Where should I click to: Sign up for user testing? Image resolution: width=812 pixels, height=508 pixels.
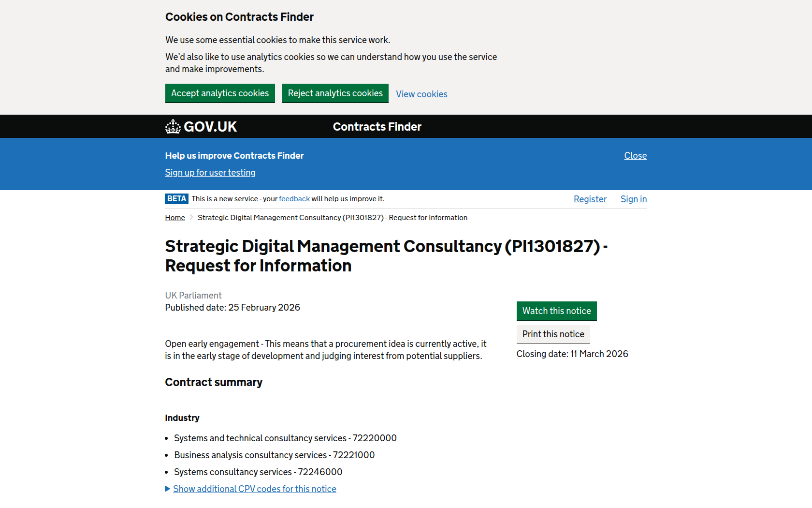point(210,173)
